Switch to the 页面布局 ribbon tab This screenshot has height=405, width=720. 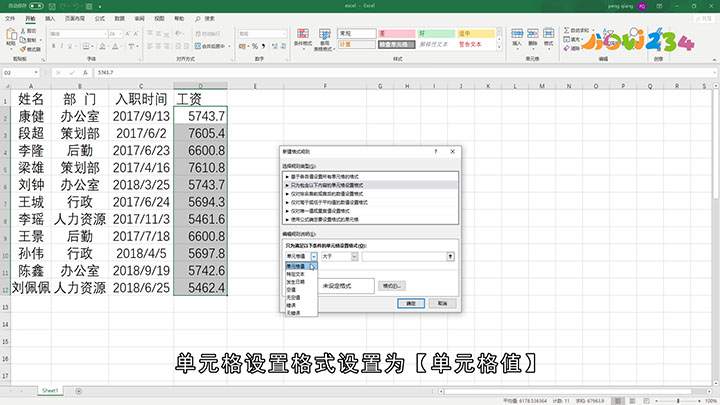[x=74, y=19]
